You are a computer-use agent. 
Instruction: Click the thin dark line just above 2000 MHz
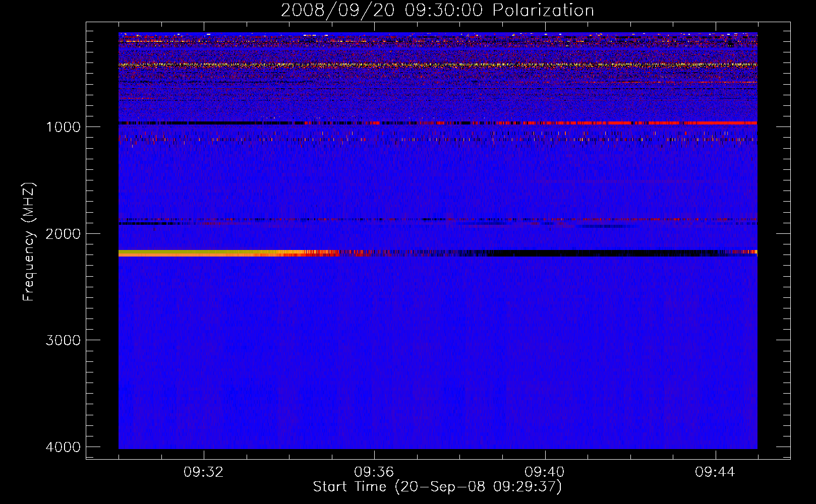point(303,220)
